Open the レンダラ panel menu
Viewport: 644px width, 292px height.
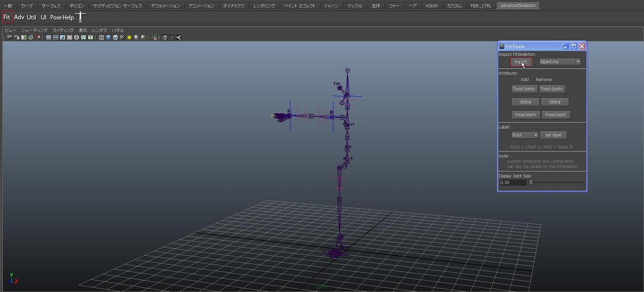tap(100, 30)
